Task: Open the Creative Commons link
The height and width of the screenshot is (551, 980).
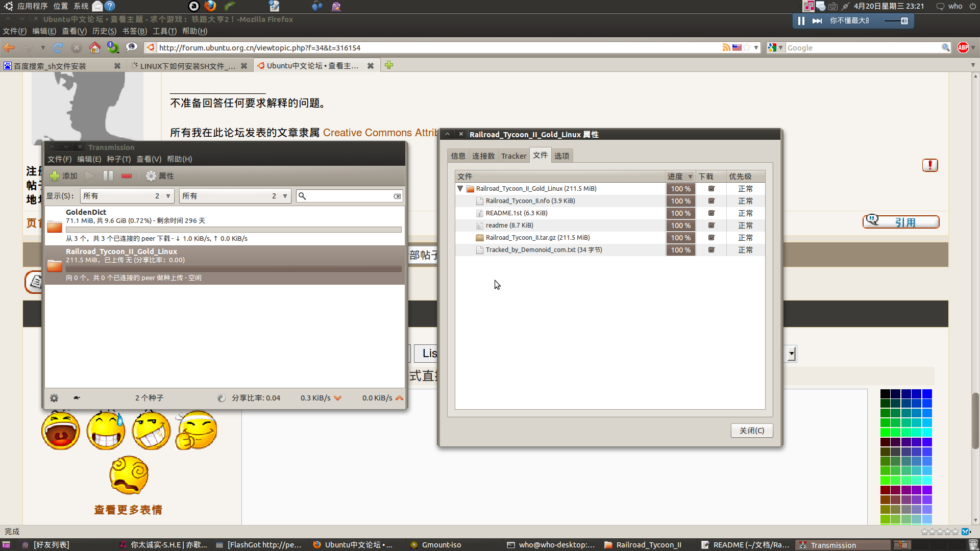Action: pos(380,133)
